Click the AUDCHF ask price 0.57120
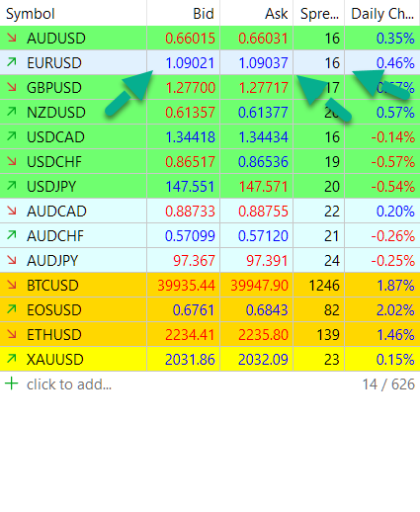Viewport: 420px width, 512px height. pyautogui.click(x=263, y=236)
